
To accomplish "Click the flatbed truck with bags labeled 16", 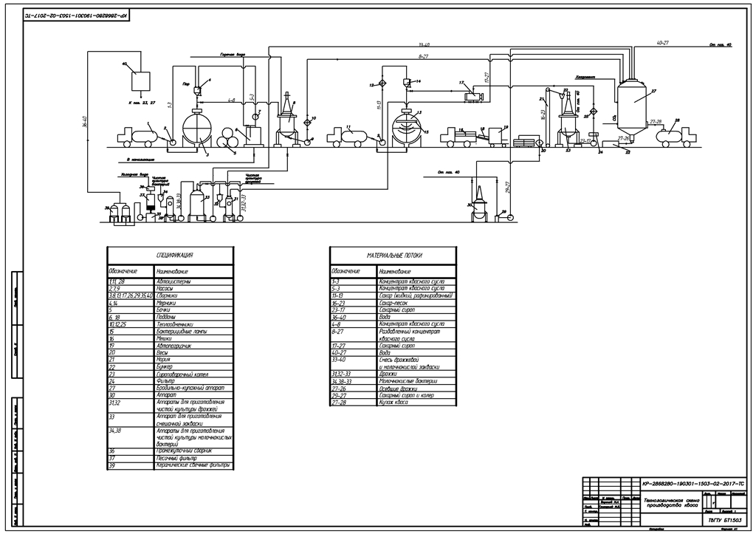I will coord(458,137).
